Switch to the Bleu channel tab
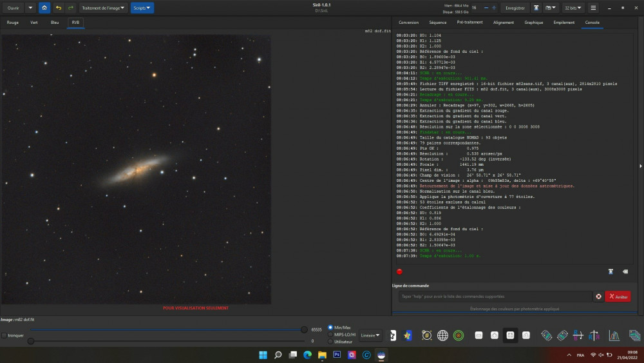Viewport: 644px width, 363px height. (x=55, y=23)
